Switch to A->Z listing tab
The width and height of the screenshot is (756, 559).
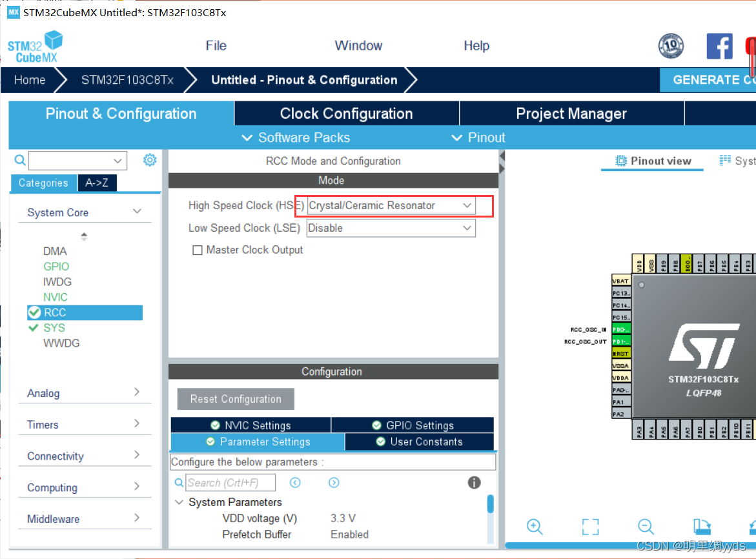point(97,183)
